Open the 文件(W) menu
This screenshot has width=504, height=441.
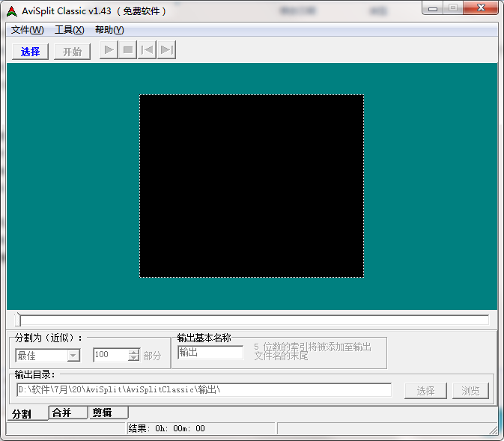[27, 30]
